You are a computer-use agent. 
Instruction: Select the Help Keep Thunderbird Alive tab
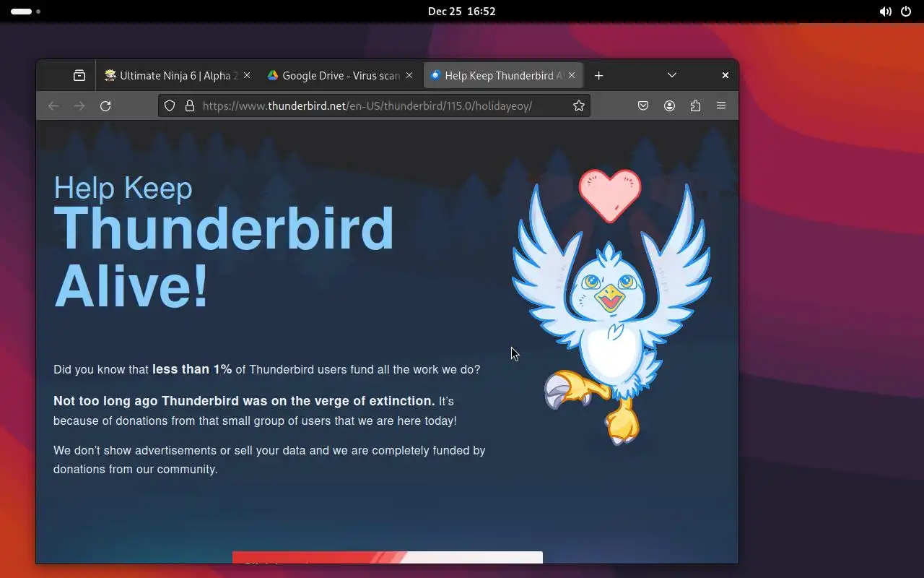pos(503,75)
